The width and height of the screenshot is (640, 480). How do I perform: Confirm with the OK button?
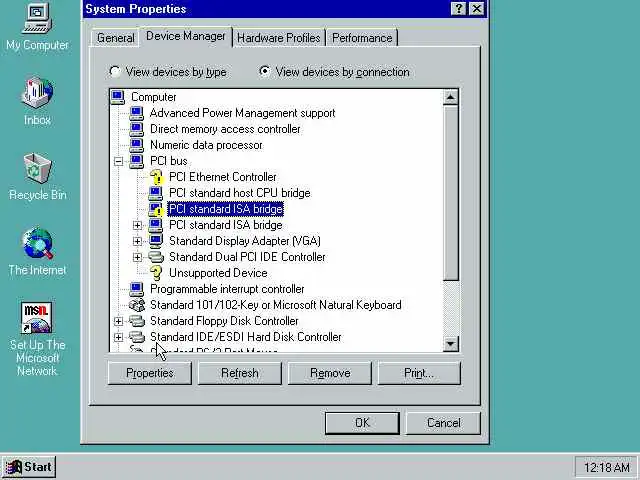362,423
